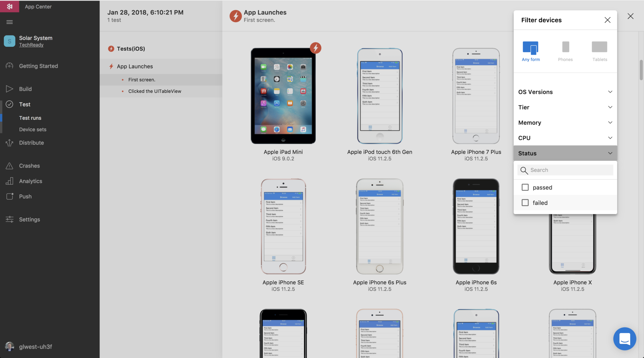The width and height of the screenshot is (644, 358).
Task: Open Device sets
Action: click(x=33, y=129)
